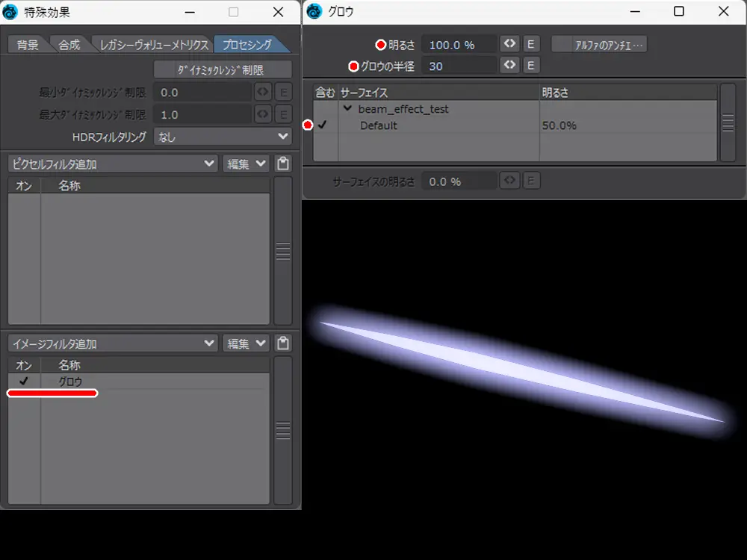Open the ピクセルフィルタ追加 dropdown

click(112, 164)
